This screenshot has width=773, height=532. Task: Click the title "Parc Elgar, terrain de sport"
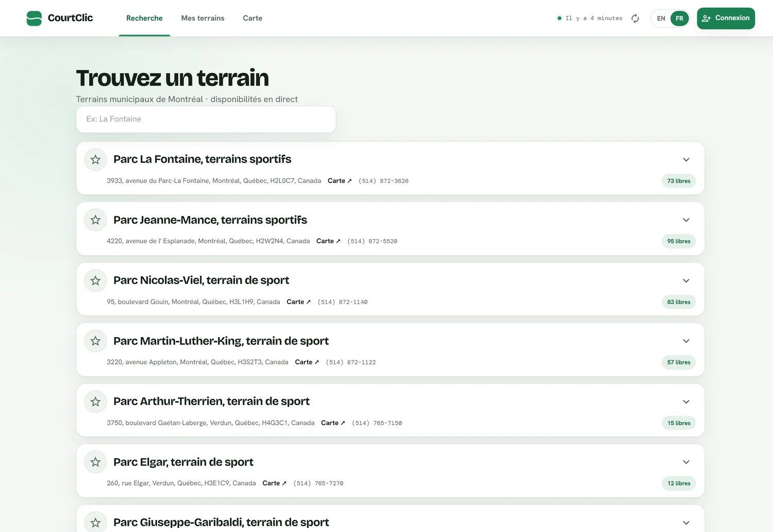click(x=183, y=462)
